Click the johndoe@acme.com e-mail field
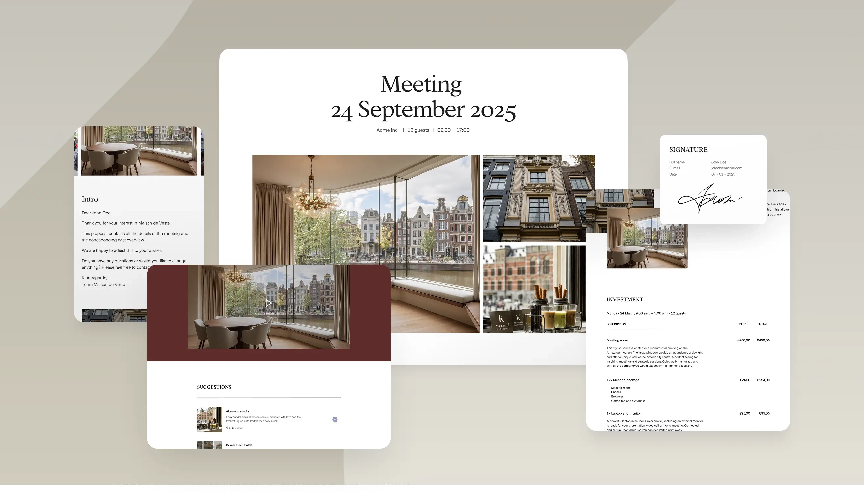864x504 pixels. tap(726, 168)
